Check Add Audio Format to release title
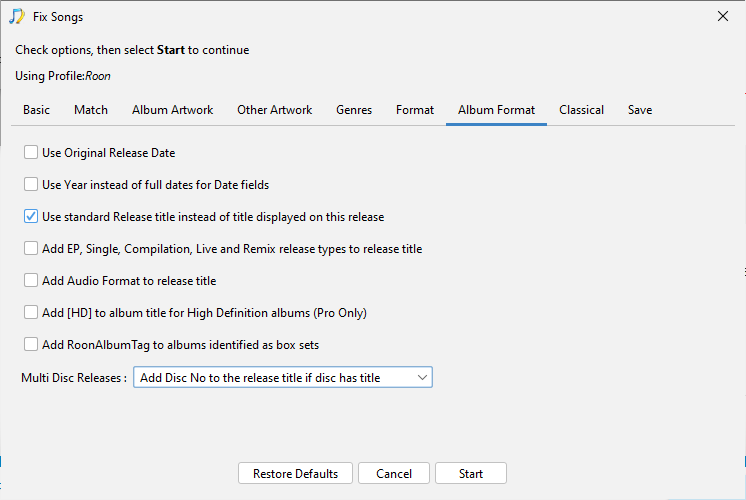Viewport: 746px width, 500px height. point(31,281)
